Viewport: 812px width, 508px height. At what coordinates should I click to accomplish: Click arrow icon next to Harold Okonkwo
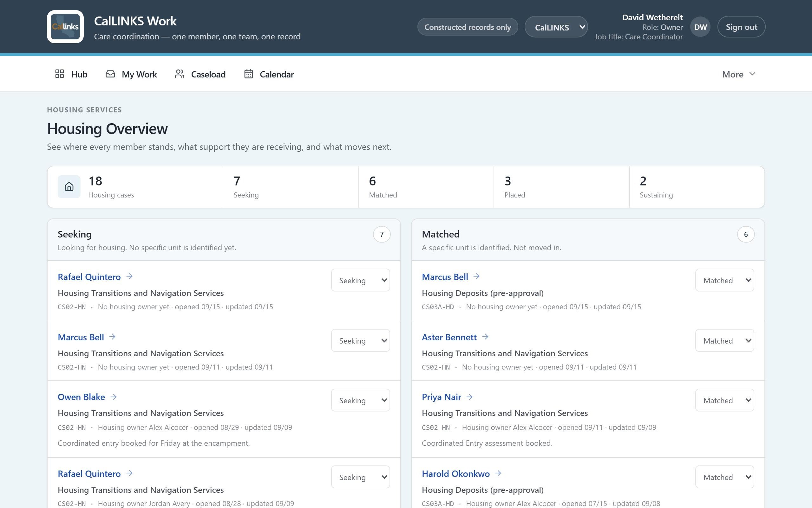(x=498, y=473)
